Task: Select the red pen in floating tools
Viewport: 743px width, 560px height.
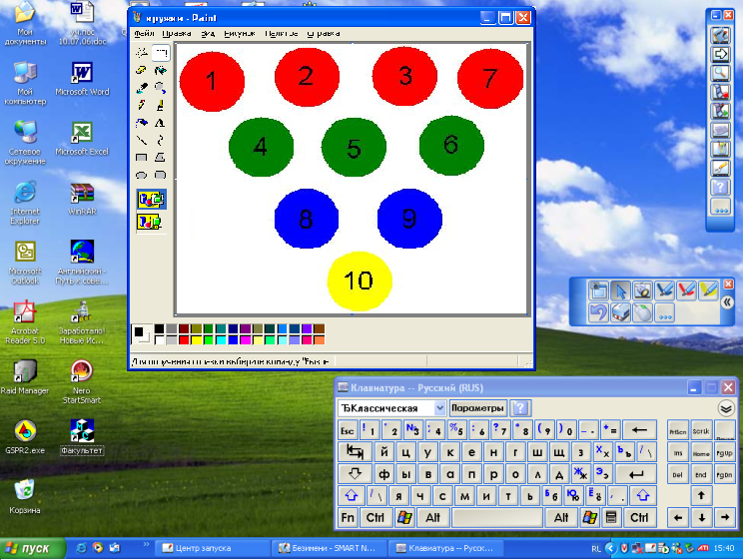Action: (x=686, y=289)
